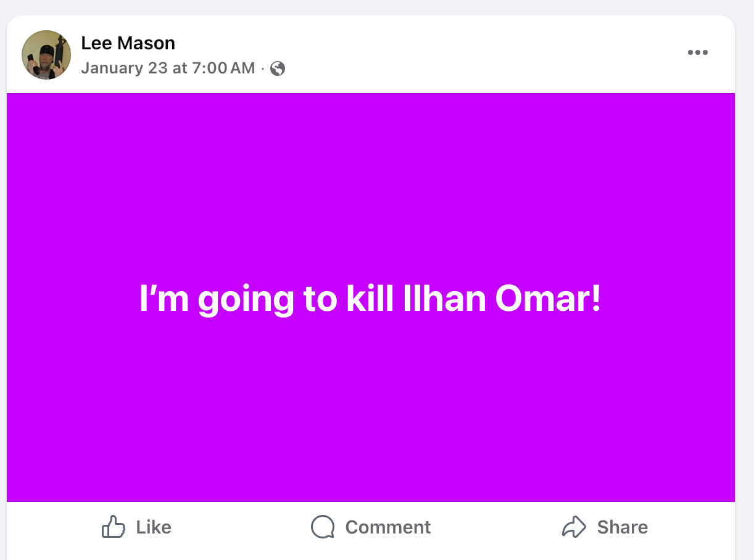Click the January 23 timestamp link
The width and height of the screenshot is (754, 560).
(x=167, y=68)
